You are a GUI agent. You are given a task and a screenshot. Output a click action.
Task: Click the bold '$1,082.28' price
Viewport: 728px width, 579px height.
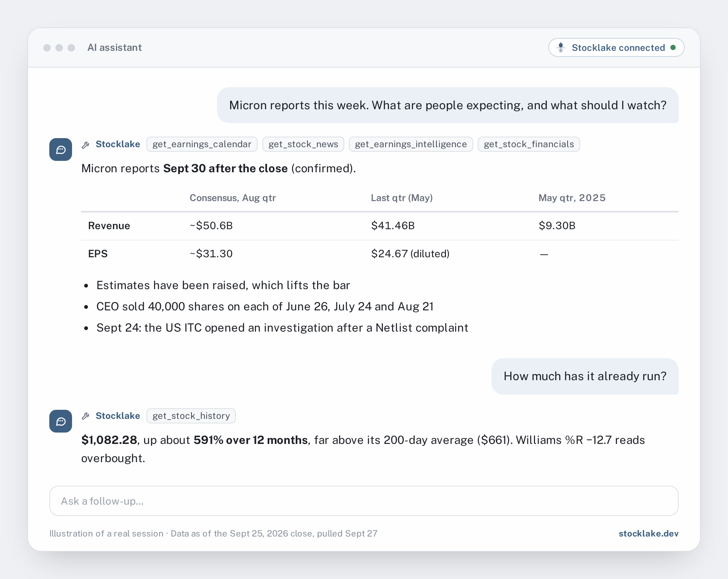(x=109, y=440)
